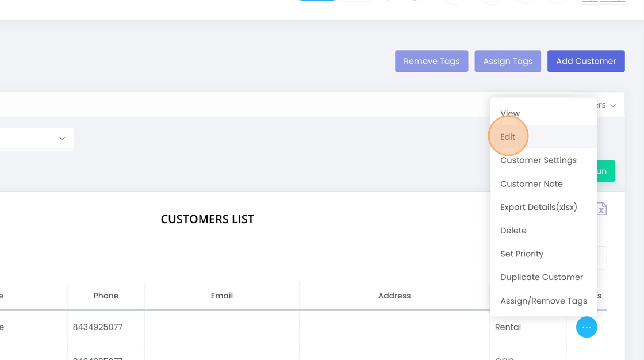Pick Delete from the actions menu
Viewport: 644px width, 360px height.
pyautogui.click(x=513, y=231)
